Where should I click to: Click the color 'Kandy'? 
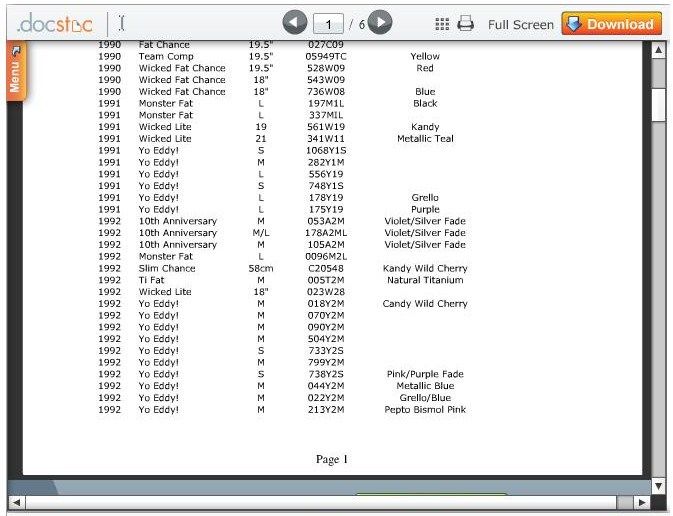tap(425, 127)
